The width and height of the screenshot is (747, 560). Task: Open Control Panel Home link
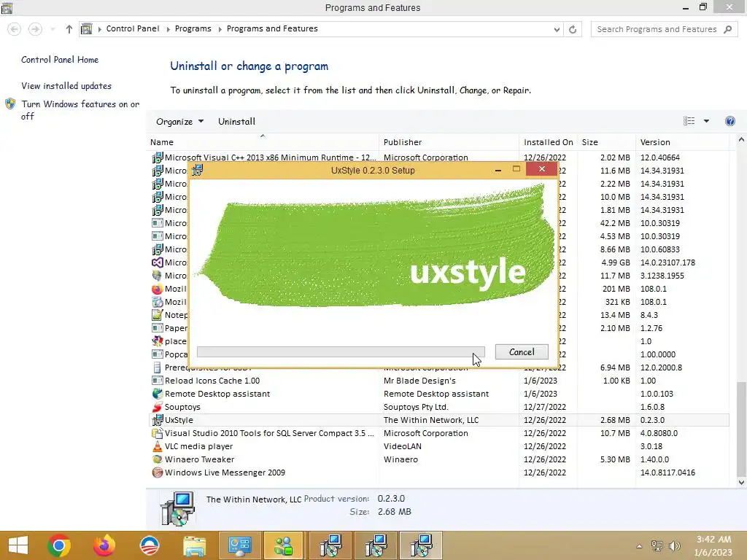[60, 60]
